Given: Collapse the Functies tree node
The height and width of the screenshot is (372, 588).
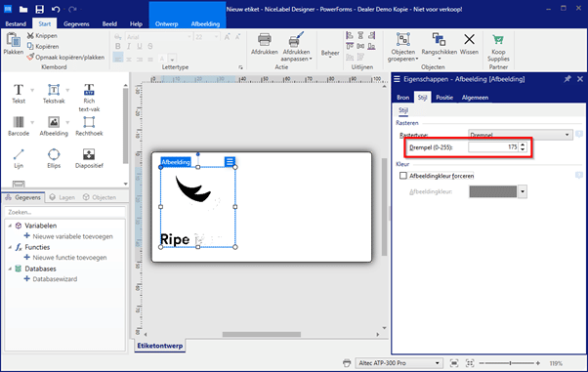Looking at the screenshot, I should click(10, 247).
